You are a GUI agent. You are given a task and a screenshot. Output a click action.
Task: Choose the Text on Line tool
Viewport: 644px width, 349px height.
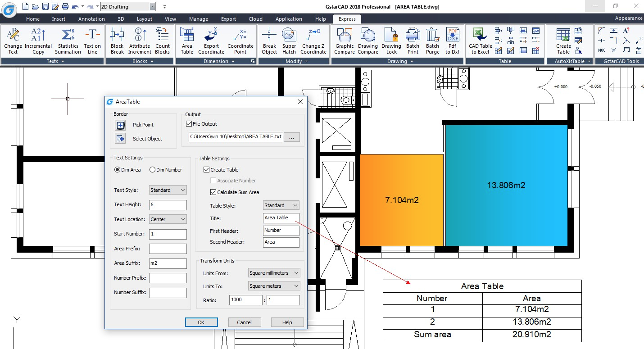click(92, 41)
